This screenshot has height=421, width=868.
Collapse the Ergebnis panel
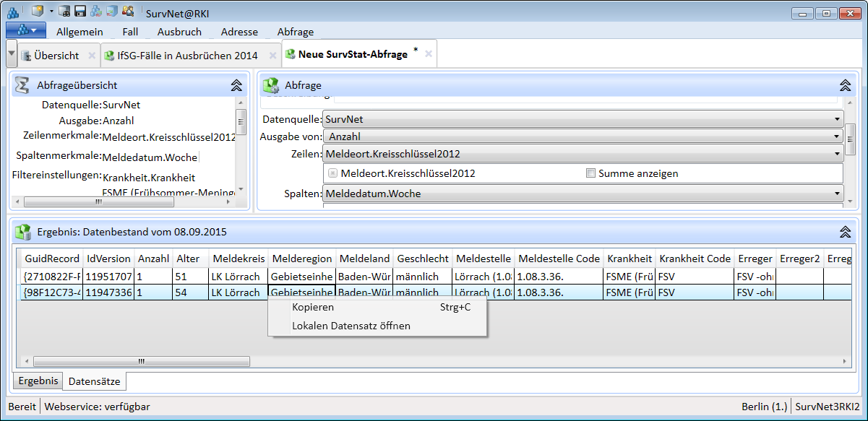844,232
